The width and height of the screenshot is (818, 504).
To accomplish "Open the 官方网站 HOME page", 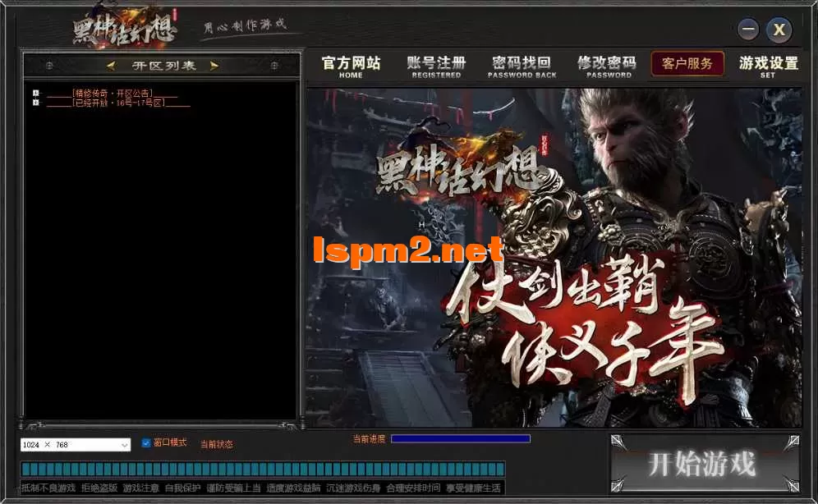I will click(x=351, y=66).
